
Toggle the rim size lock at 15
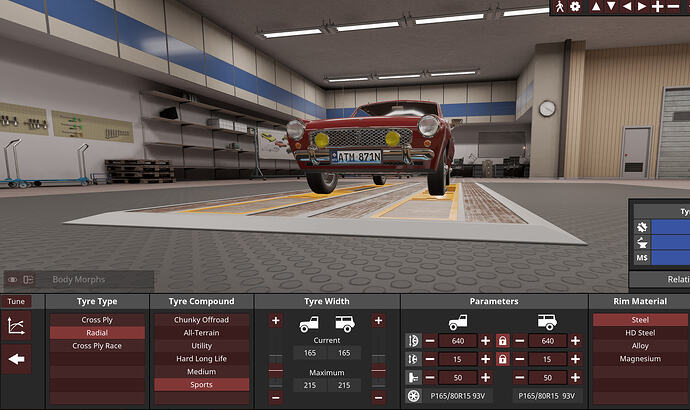503,359
